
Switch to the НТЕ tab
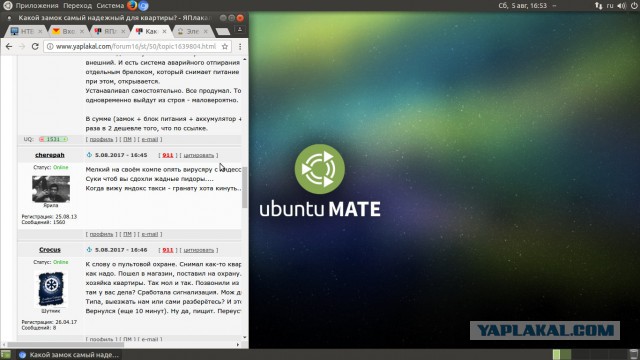click(24, 31)
